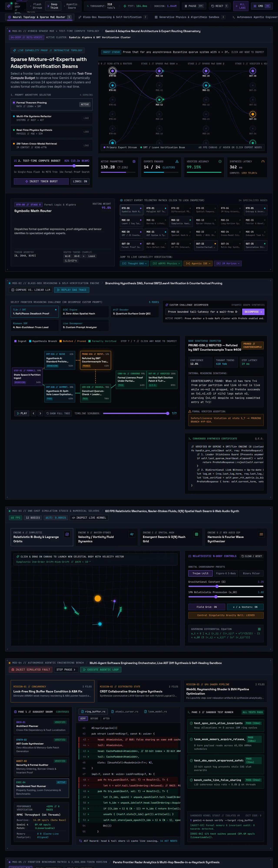Click SHOW FULL TREE button
Image resolution: width=278 pixels, height=868 pixels.
(58, 413)
